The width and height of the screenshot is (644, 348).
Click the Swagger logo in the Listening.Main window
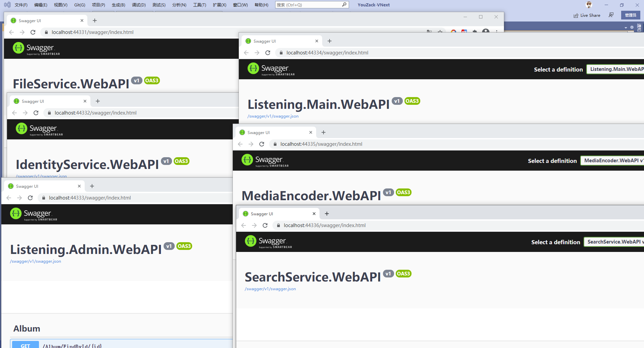tap(271, 69)
